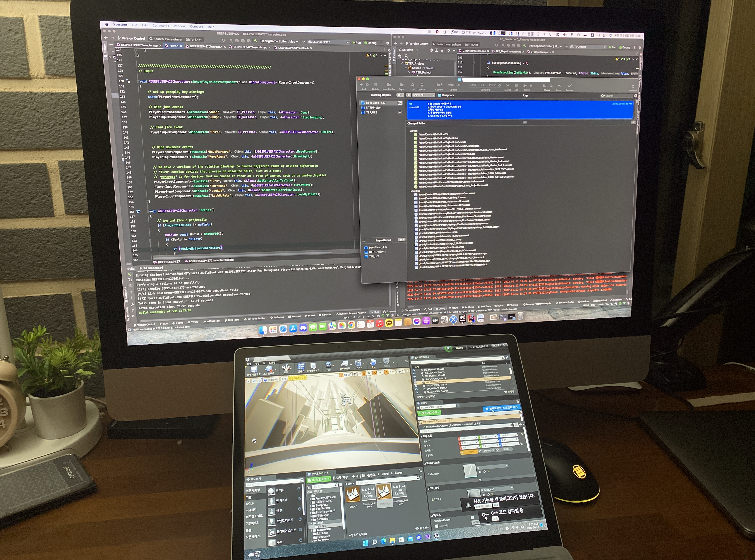
Task: Click the Run button in left Rider window
Action: click(x=356, y=43)
